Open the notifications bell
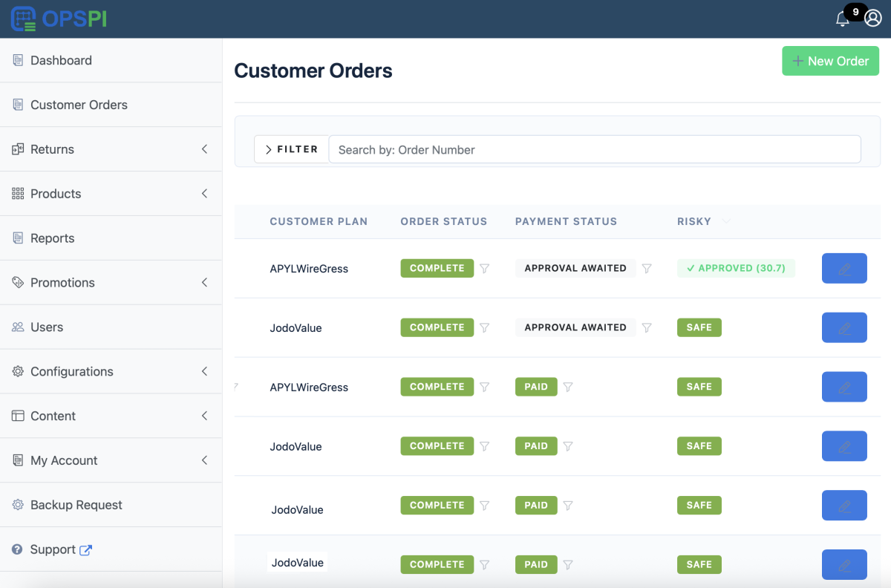This screenshot has height=588, width=891. [x=842, y=20]
